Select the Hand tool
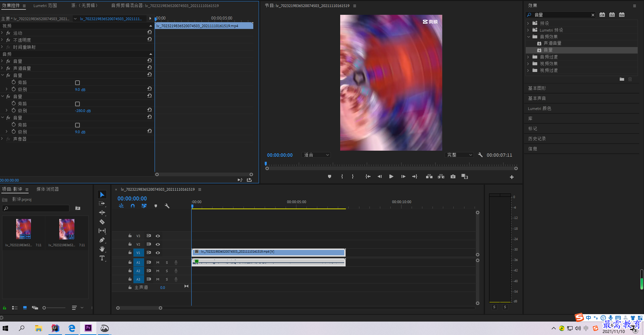The height and width of the screenshot is (335, 644). [x=102, y=249]
